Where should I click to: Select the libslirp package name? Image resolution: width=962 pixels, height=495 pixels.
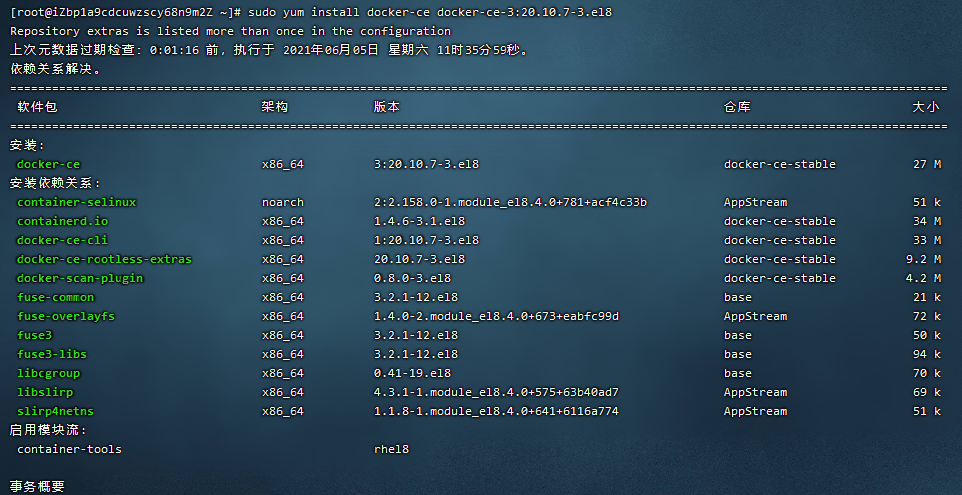(x=45, y=393)
